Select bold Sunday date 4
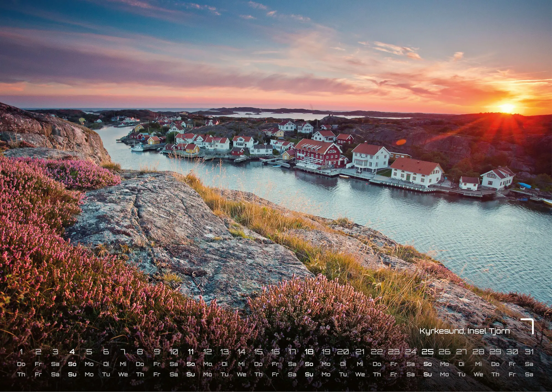 72,352
